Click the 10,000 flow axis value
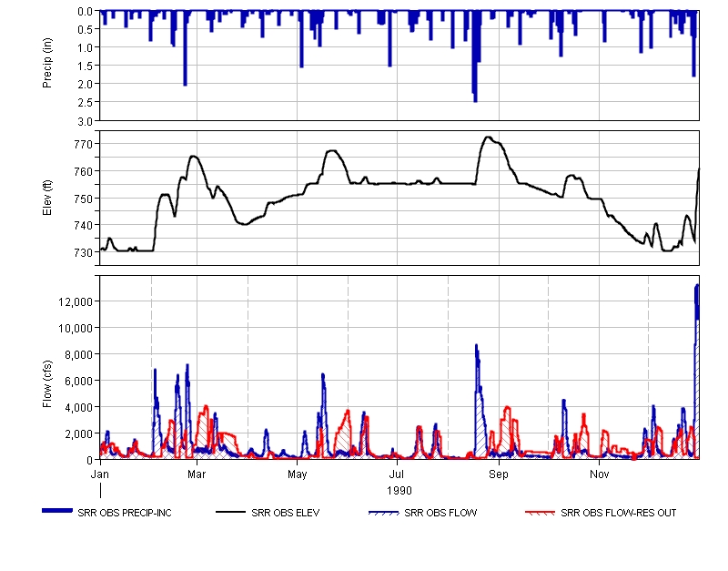Screen dimensions: 728x571 76,329
